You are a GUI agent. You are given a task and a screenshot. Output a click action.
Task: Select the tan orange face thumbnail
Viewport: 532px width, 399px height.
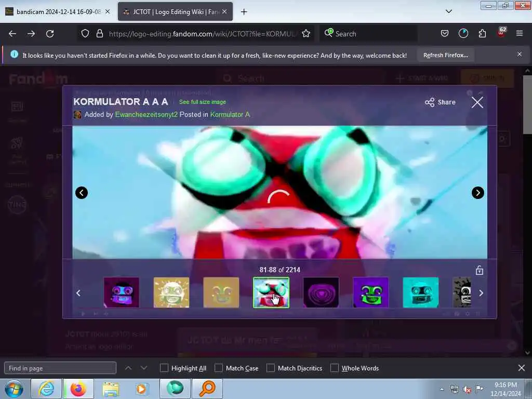(x=221, y=292)
